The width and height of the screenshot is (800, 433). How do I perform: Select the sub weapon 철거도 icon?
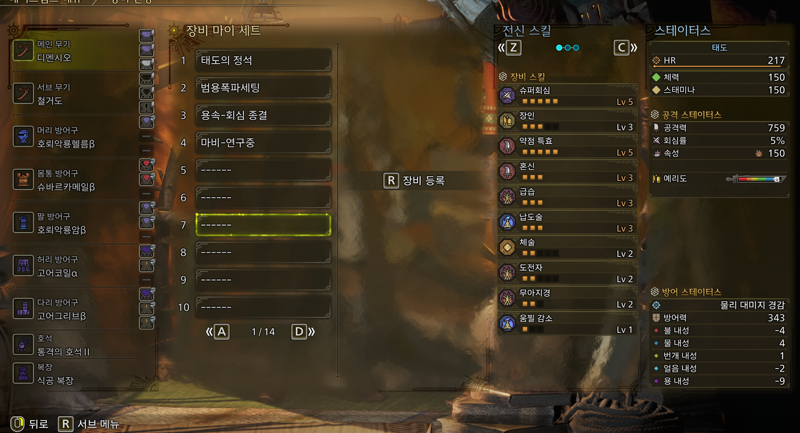pos(23,94)
